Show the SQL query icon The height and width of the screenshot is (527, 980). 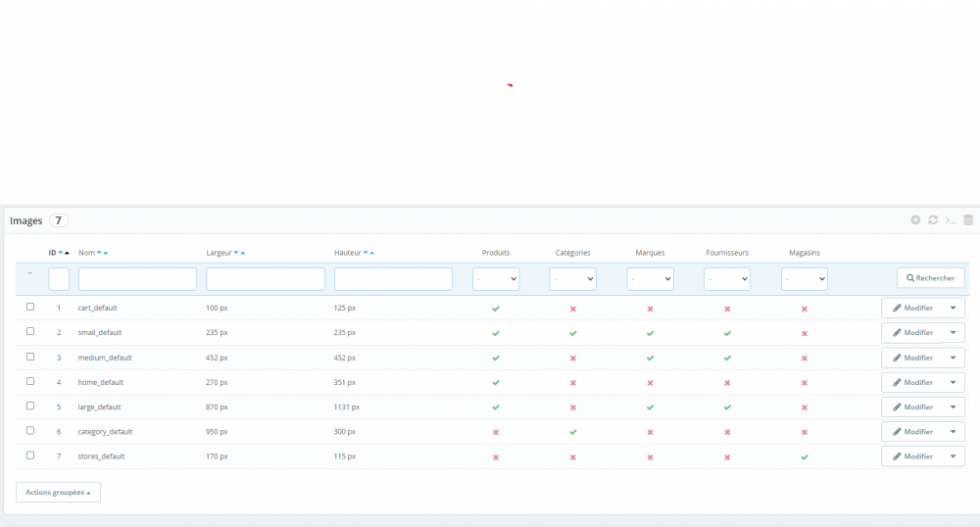point(950,219)
